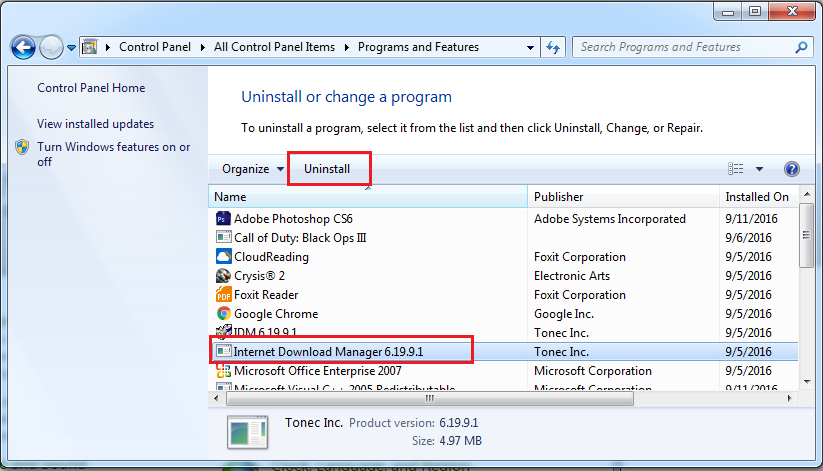Sort list by Publisher column header
823x471 pixels.
pyautogui.click(x=558, y=197)
